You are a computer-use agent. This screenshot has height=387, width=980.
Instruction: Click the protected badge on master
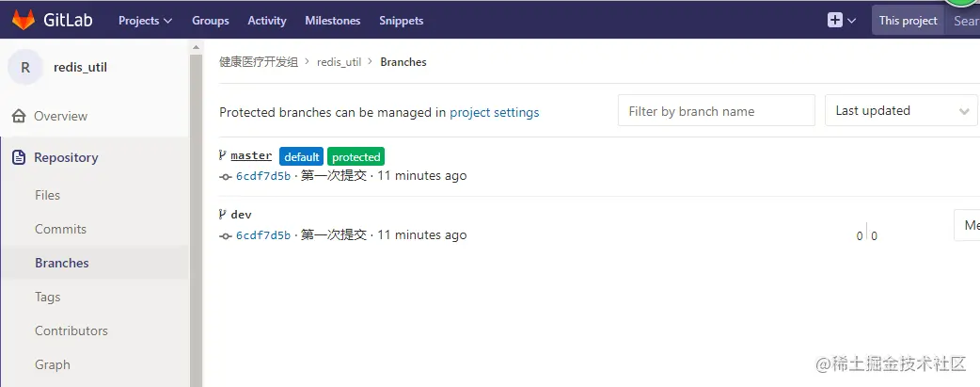[x=356, y=156]
